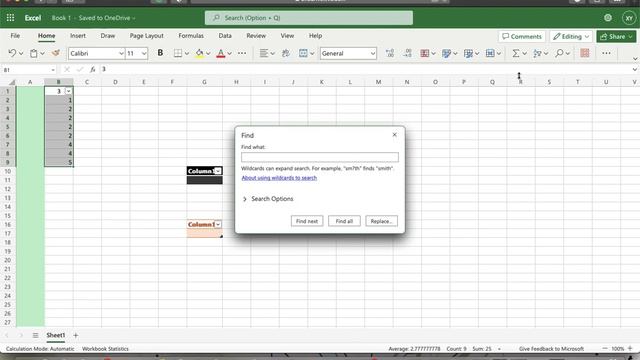The width and height of the screenshot is (640, 360).
Task: Open the Undo dropdown arrow
Action: pos(21,53)
